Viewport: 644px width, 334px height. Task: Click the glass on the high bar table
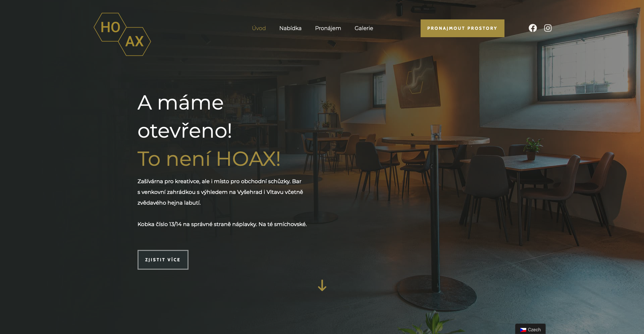pos(436,131)
